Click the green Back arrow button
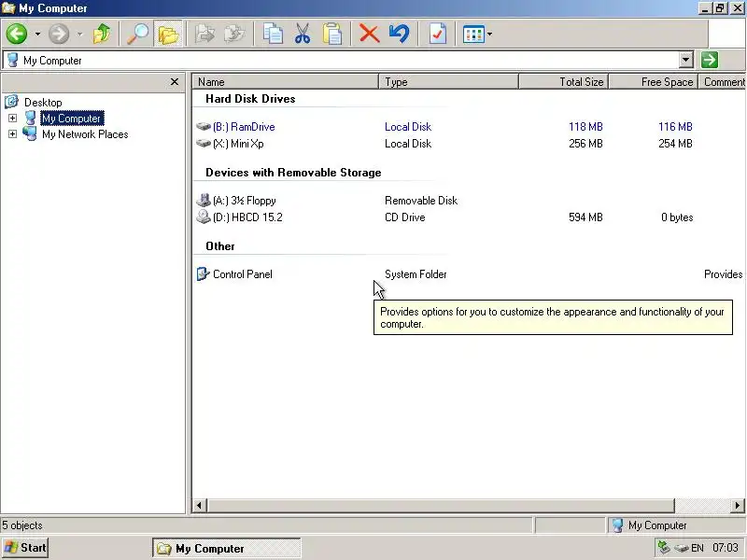The image size is (747, 560). (x=17, y=34)
